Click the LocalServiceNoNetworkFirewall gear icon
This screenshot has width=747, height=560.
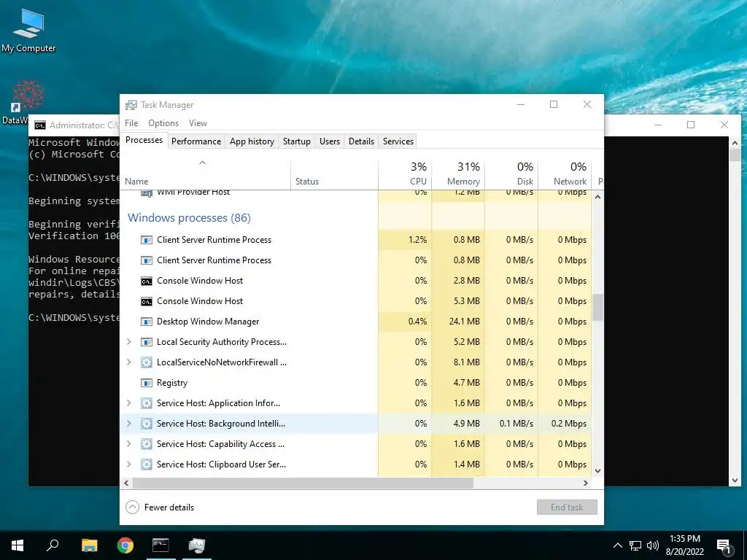pos(146,362)
